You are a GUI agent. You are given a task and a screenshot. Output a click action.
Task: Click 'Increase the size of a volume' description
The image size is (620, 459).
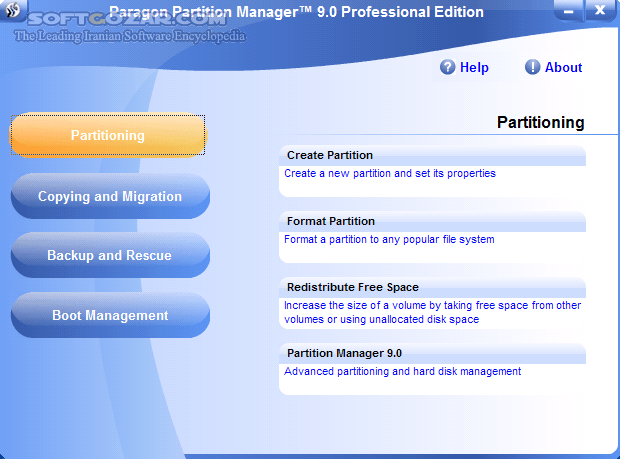(433, 312)
